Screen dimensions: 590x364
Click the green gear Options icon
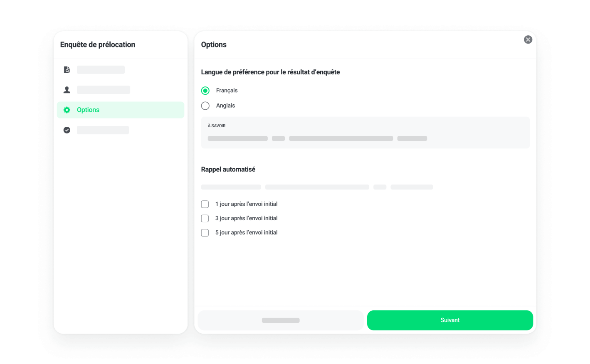click(67, 110)
